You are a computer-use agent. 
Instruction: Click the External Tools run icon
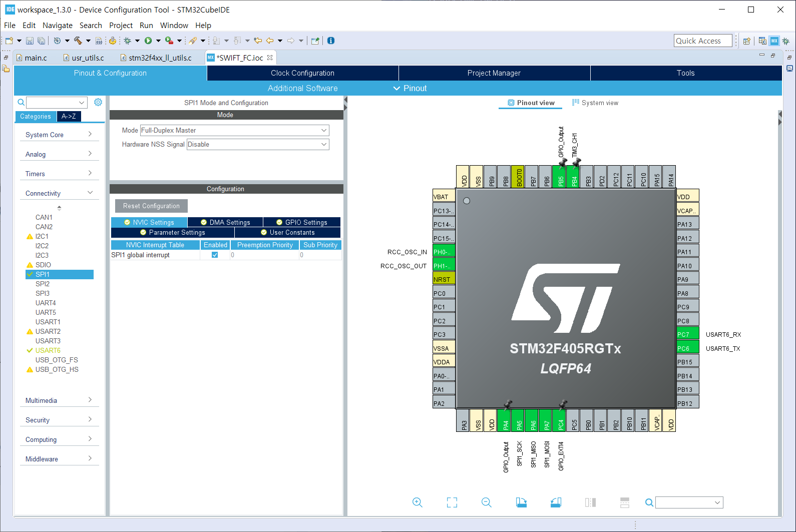(x=169, y=41)
